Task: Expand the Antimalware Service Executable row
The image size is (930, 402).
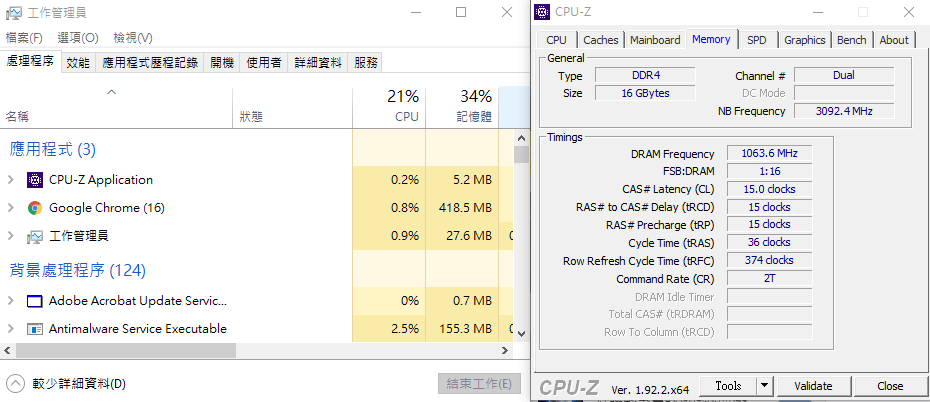Action: 10,329
